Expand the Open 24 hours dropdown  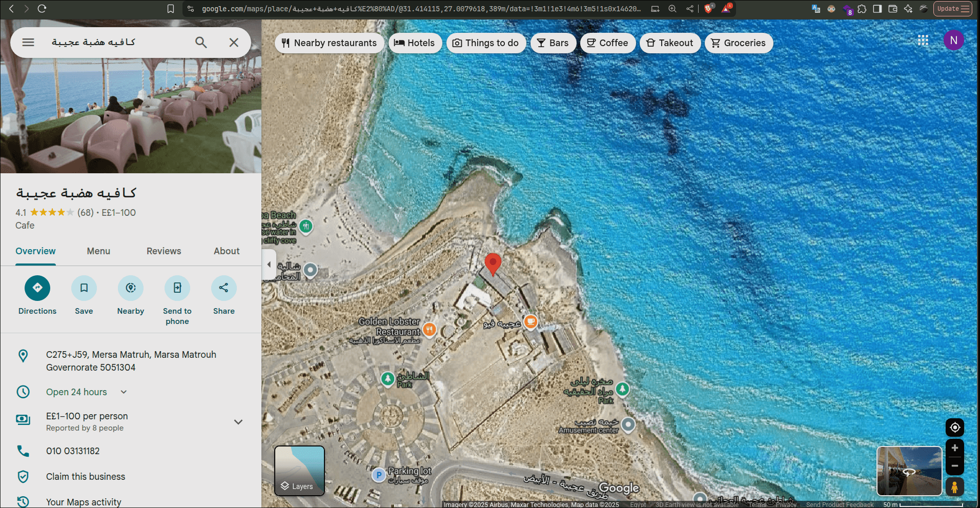[x=124, y=392]
